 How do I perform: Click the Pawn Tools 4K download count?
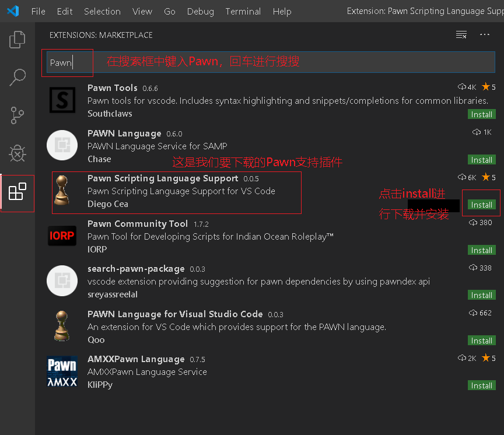pyautogui.click(x=467, y=87)
